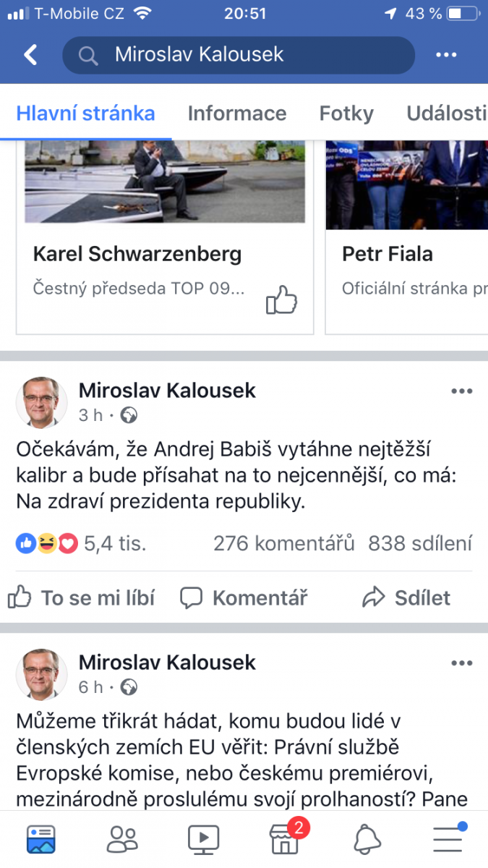The image size is (488, 868).
Task: Tap the Komentář button
Action: click(x=244, y=597)
